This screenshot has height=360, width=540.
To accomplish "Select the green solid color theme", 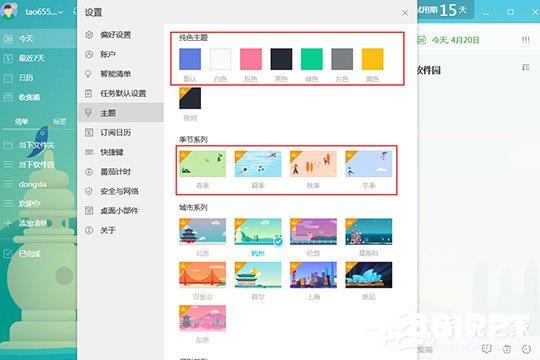I will (312, 59).
